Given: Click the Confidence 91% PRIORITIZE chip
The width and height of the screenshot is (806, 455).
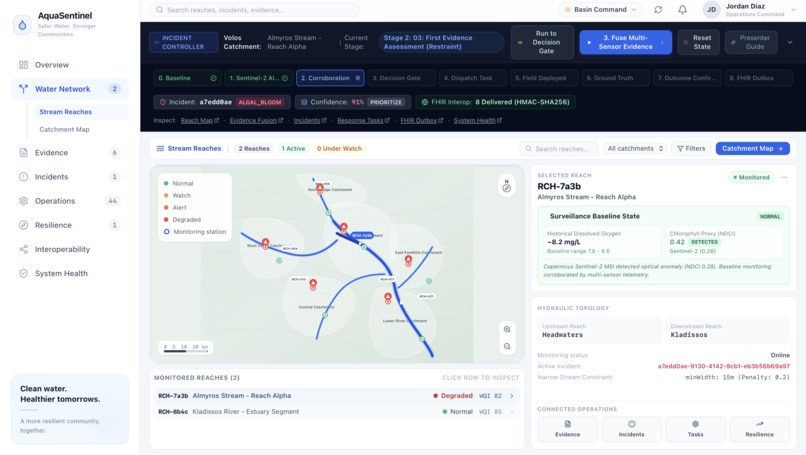Looking at the screenshot, I should click(x=353, y=102).
